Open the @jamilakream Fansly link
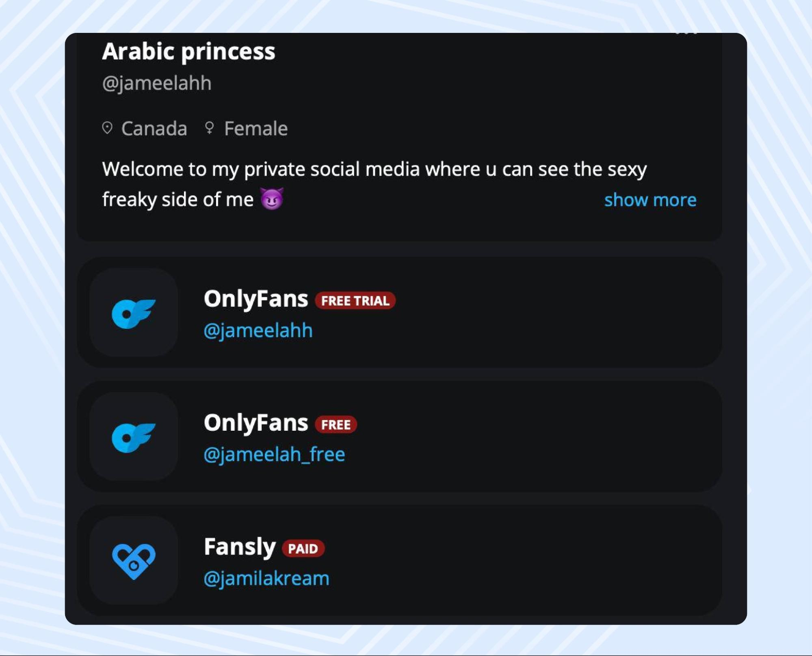Screen dimensions: 812x656 pos(266,578)
